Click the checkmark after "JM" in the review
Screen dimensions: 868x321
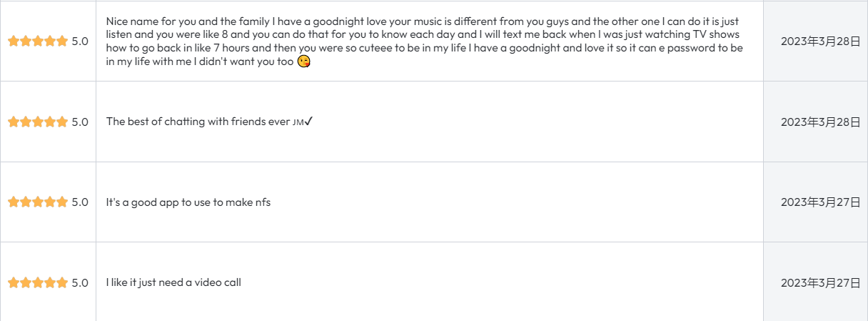click(x=308, y=122)
